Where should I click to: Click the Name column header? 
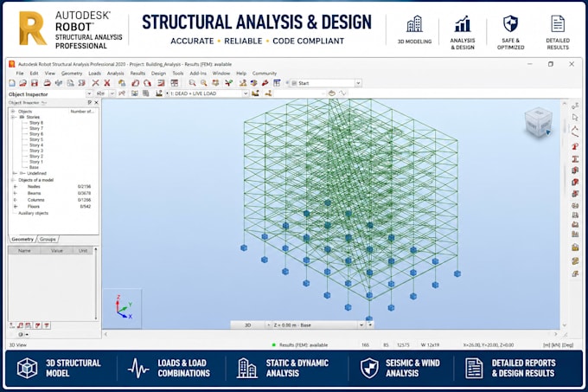click(x=24, y=251)
